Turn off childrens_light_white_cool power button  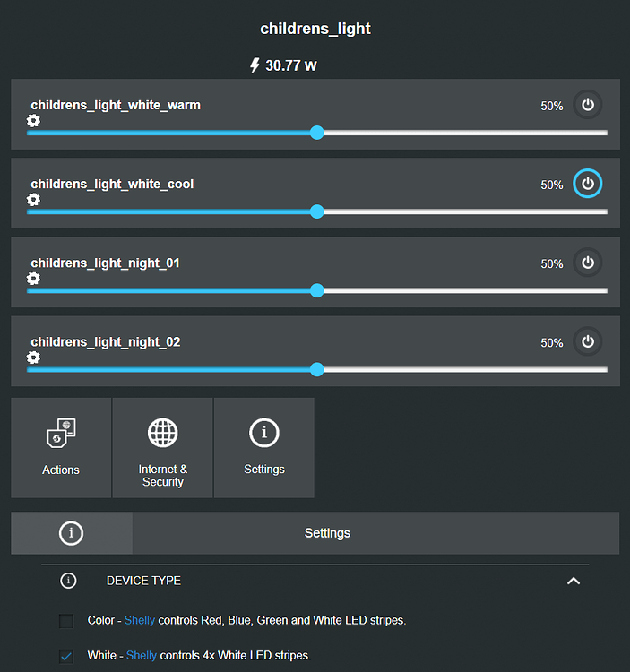coord(588,184)
